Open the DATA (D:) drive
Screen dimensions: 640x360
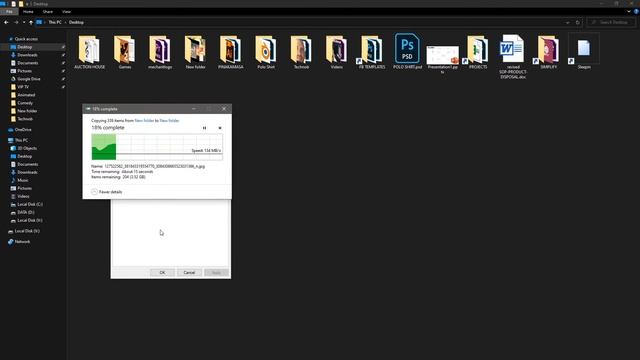point(26,212)
